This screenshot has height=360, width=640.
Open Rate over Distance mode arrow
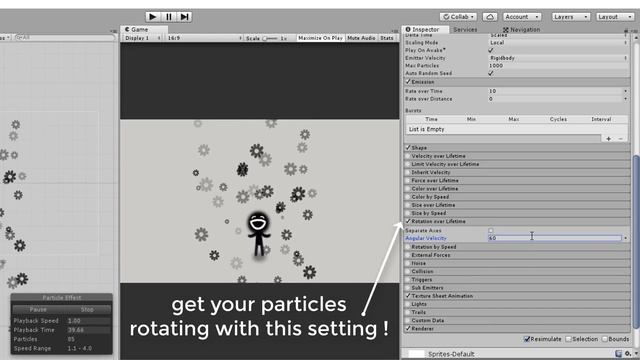click(625, 99)
